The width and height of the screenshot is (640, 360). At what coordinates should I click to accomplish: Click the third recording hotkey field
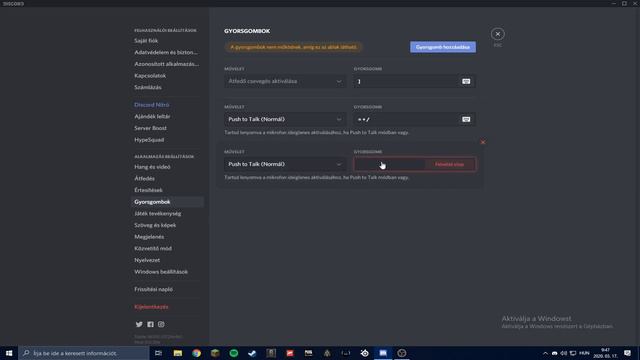click(414, 164)
